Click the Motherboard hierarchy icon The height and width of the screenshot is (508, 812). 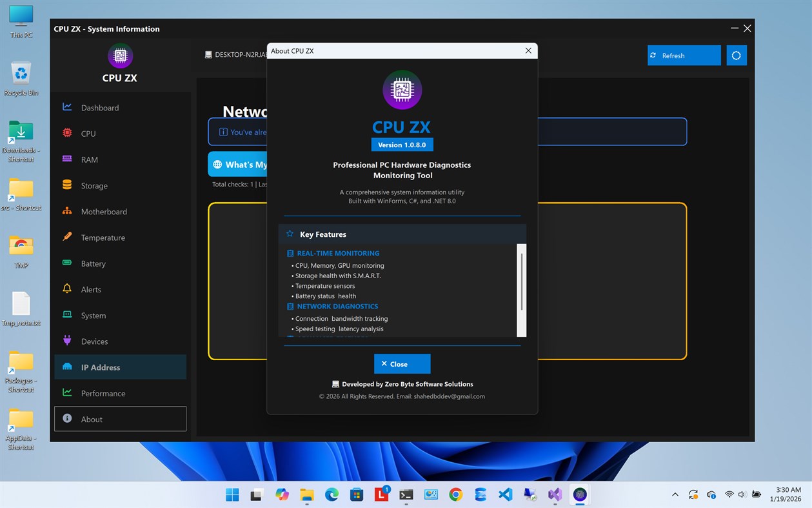(67, 211)
